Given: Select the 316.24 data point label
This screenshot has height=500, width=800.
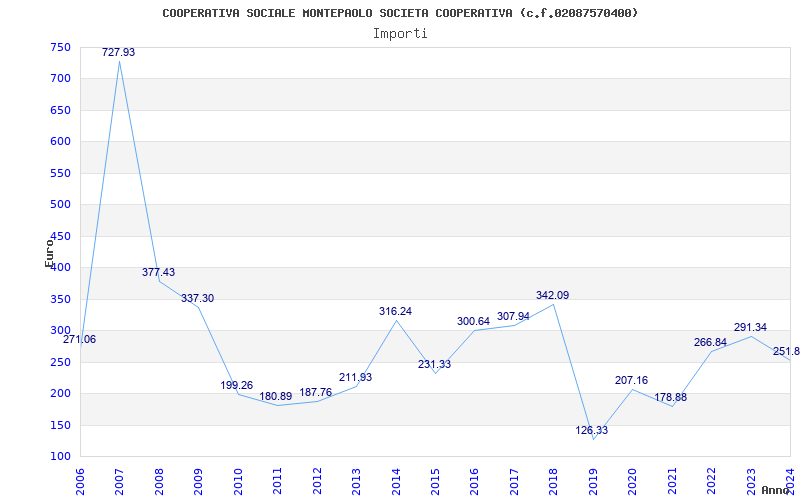Looking at the screenshot, I should pyautogui.click(x=395, y=311).
